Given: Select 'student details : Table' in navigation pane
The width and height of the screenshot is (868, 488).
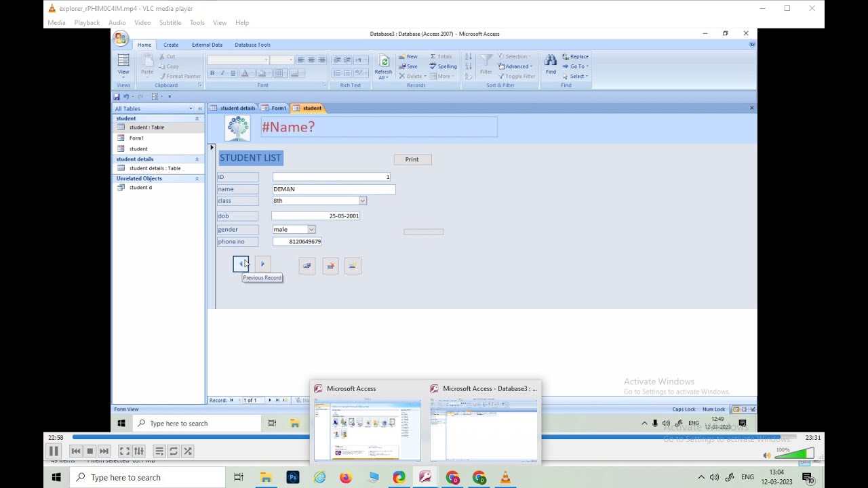Looking at the screenshot, I should click(155, 168).
